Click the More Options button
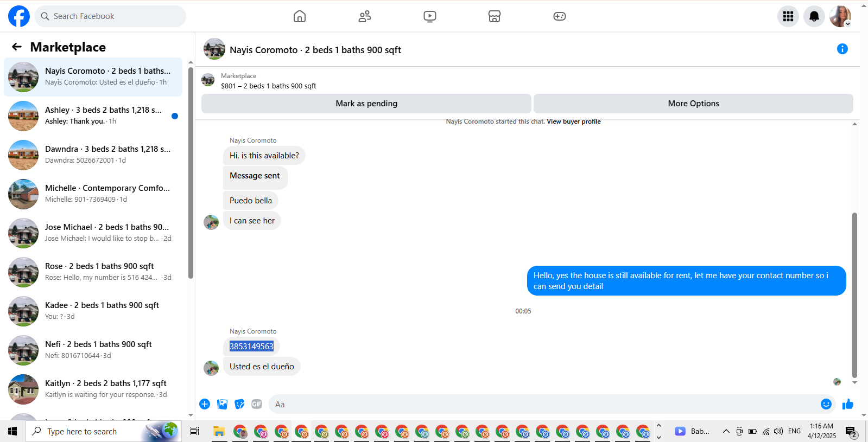Image resolution: width=868 pixels, height=442 pixels. point(693,104)
